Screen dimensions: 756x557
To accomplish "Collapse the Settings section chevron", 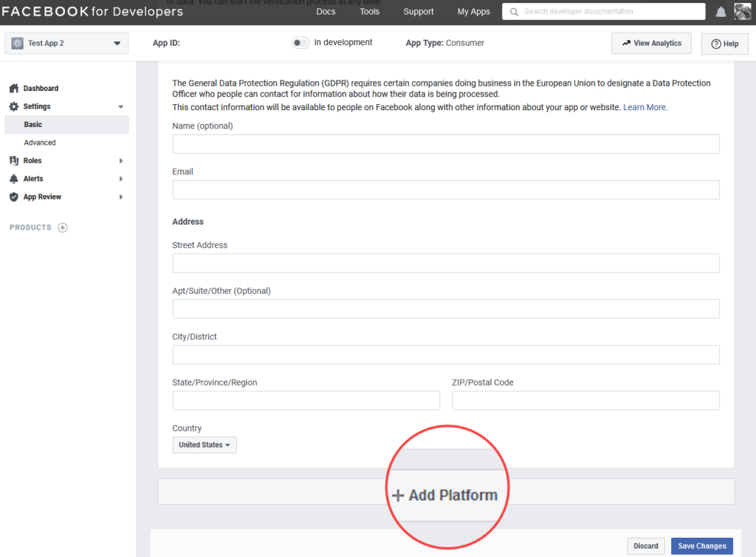I will 120,106.
